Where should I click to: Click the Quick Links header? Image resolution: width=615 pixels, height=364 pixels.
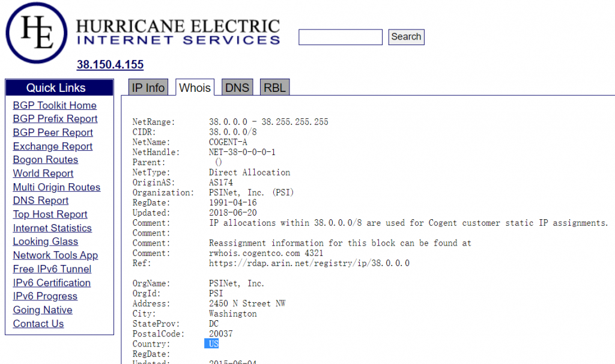[x=59, y=88]
